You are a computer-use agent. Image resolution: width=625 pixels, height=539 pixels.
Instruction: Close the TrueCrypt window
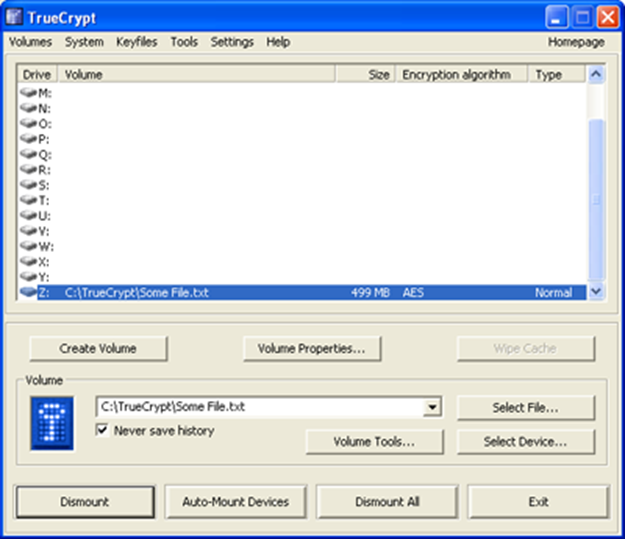(x=608, y=17)
